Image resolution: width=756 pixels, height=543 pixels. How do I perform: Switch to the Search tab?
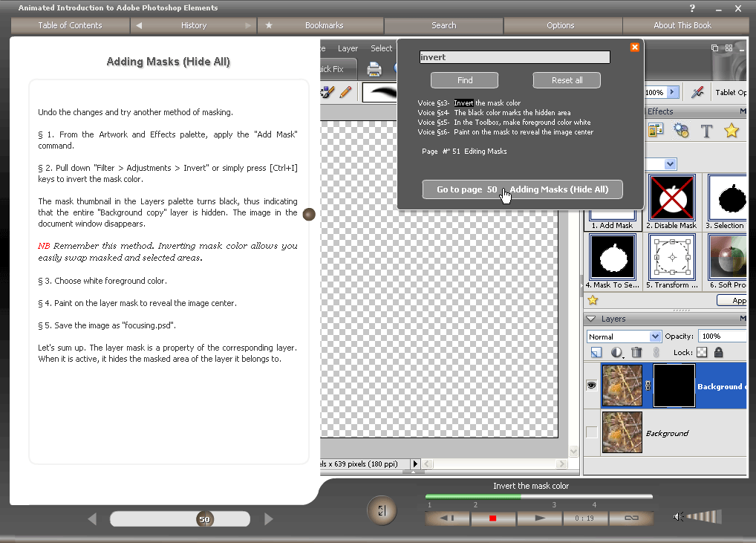pyautogui.click(x=443, y=25)
